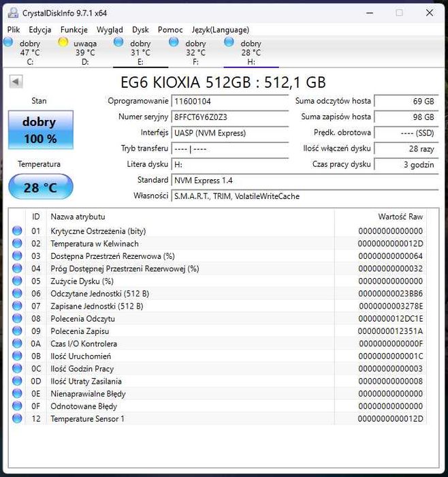Select 'Temperatura w Kelwinach' attribute row
Image resolution: width=448 pixels, height=477 pixels.
click(x=218, y=243)
